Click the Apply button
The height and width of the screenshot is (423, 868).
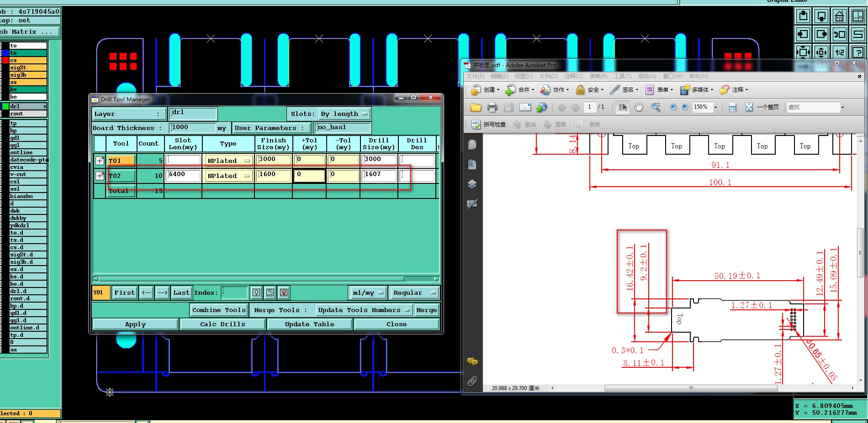[x=135, y=324]
